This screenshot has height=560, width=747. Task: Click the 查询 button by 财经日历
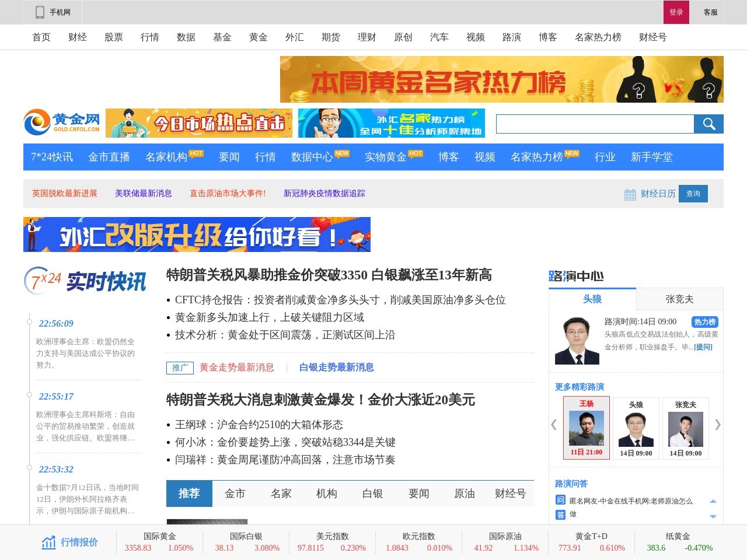tap(693, 194)
